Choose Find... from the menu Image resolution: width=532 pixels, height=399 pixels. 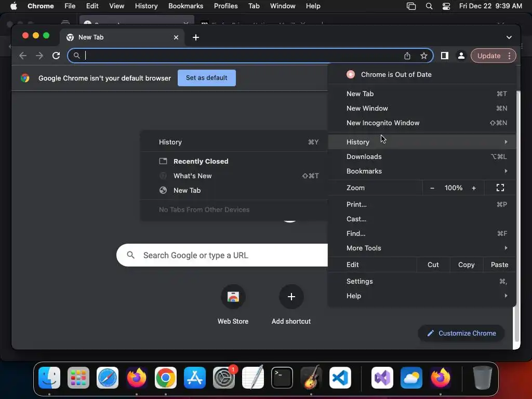pos(422,233)
